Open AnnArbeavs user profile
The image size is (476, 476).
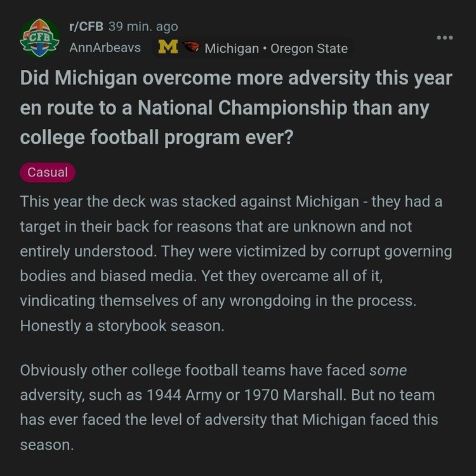tap(105, 48)
